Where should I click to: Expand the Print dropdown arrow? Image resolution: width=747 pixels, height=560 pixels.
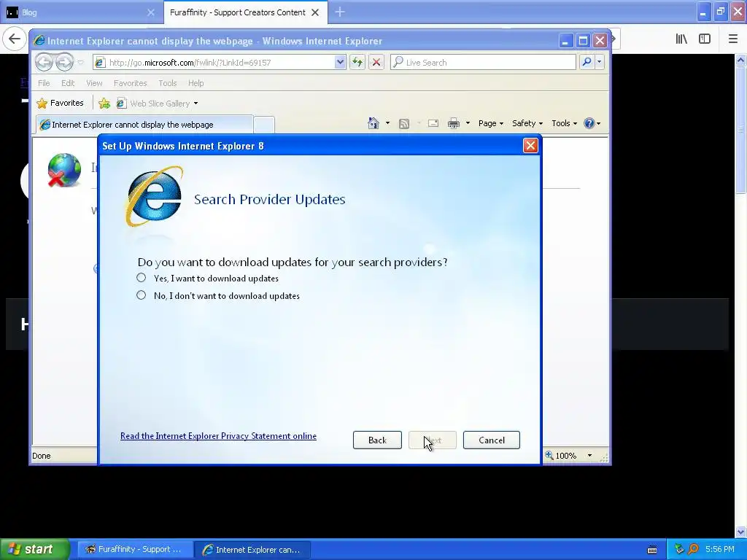coord(468,123)
